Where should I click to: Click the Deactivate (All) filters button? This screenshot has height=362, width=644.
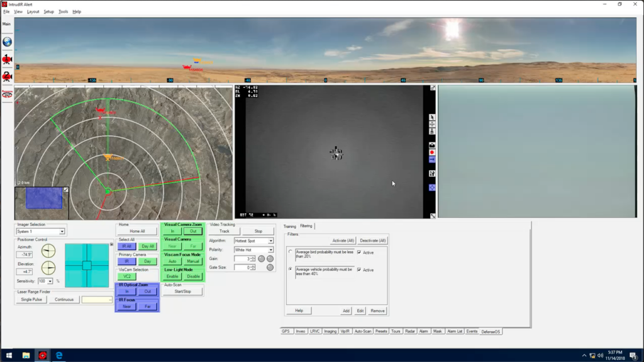pos(373,240)
